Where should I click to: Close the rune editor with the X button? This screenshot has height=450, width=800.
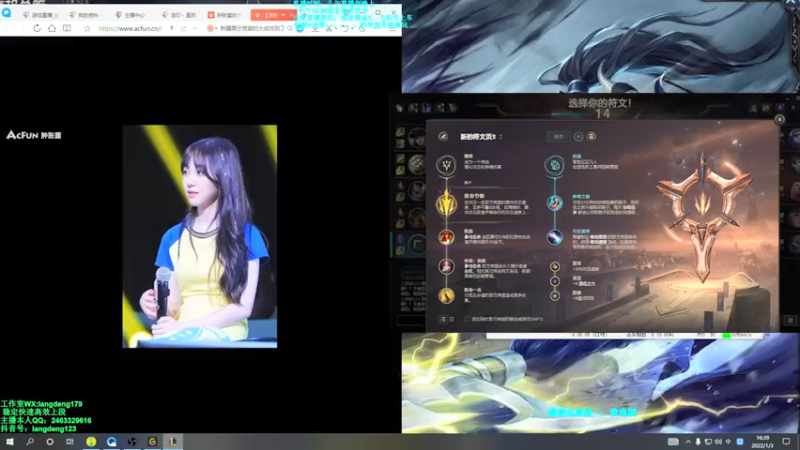click(779, 119)
